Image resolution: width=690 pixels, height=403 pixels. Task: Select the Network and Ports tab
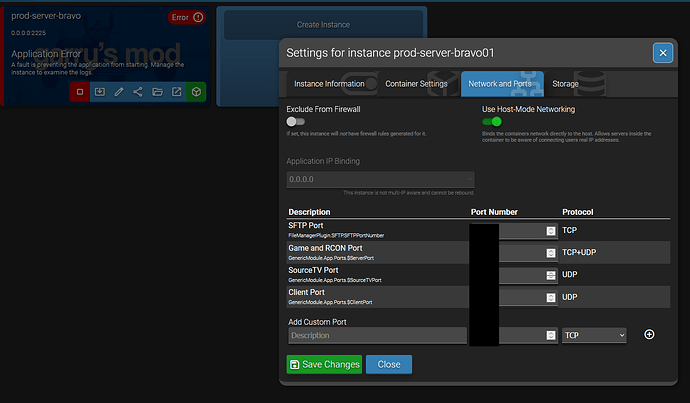502,84
